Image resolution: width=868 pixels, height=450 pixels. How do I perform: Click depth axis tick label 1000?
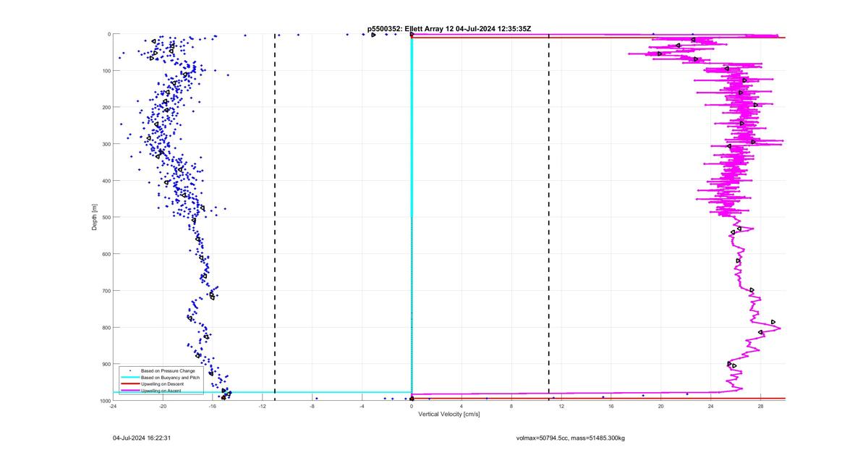point(106,400)
